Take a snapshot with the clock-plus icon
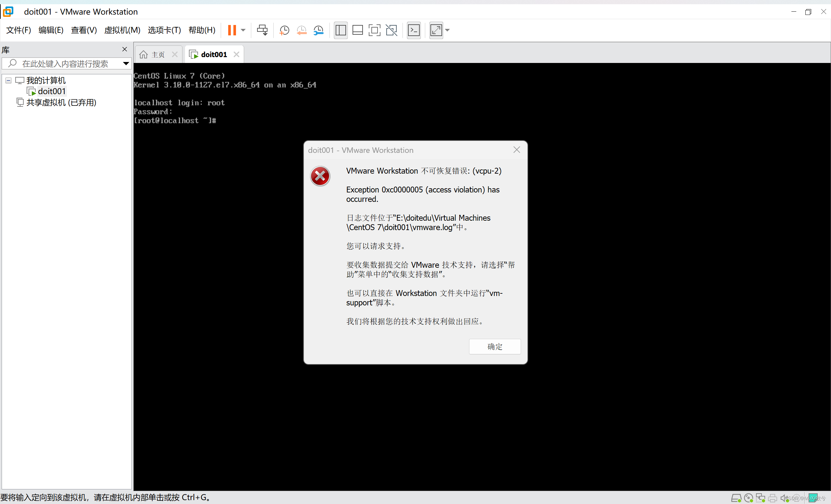This screenshot has height=504, width=831. [x=284, y=30]
